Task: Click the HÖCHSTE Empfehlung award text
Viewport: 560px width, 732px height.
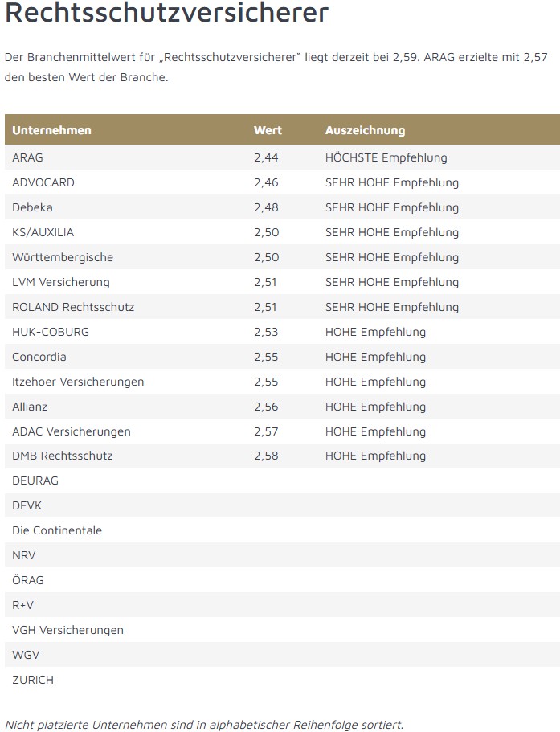Action: [386, 157]
